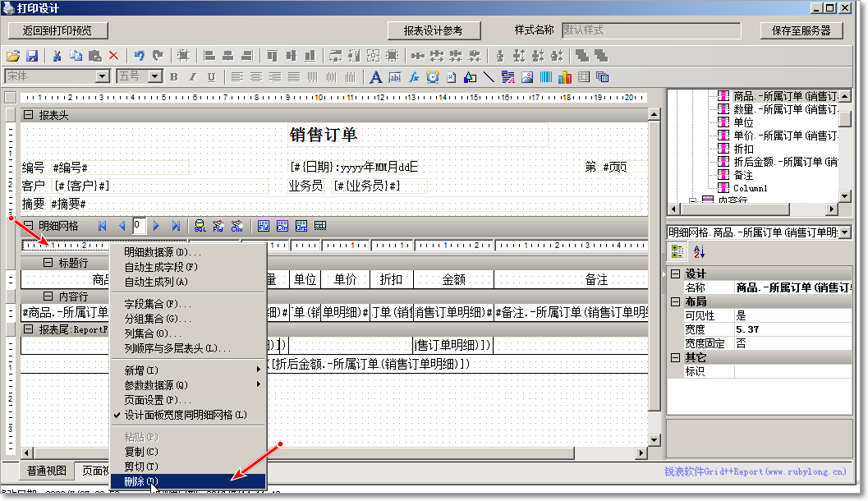Switch properties to categorized view

click(677, 251)
